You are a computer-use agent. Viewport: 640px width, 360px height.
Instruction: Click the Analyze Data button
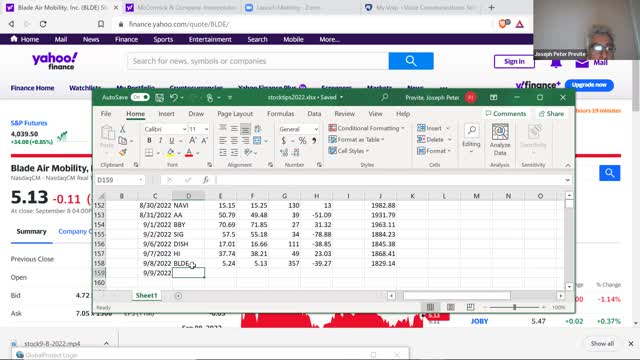[500, 140]
